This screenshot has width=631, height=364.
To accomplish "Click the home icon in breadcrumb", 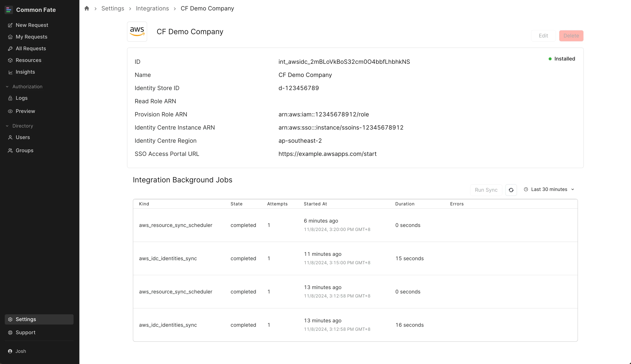I will [87, 9].
